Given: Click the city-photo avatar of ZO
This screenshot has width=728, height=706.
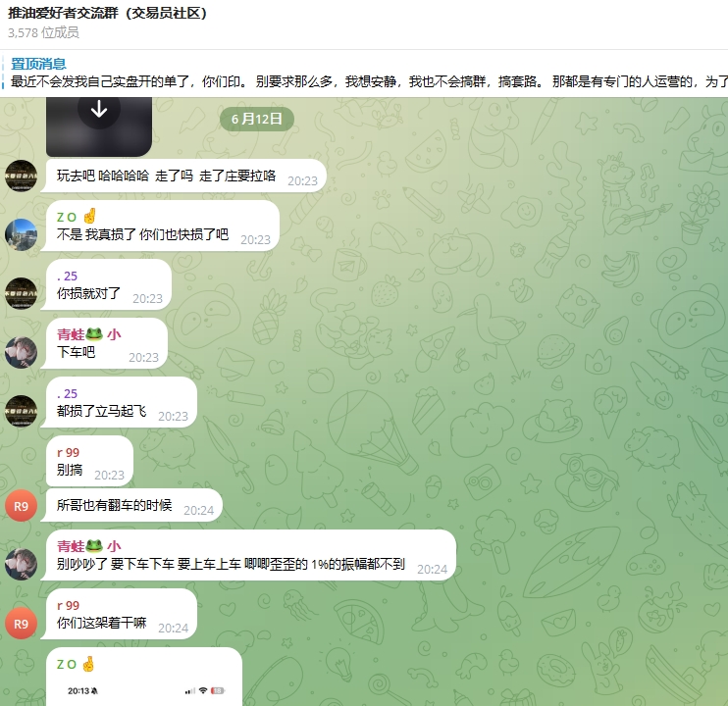Looking at the screenshot, I should pos(21,234).
